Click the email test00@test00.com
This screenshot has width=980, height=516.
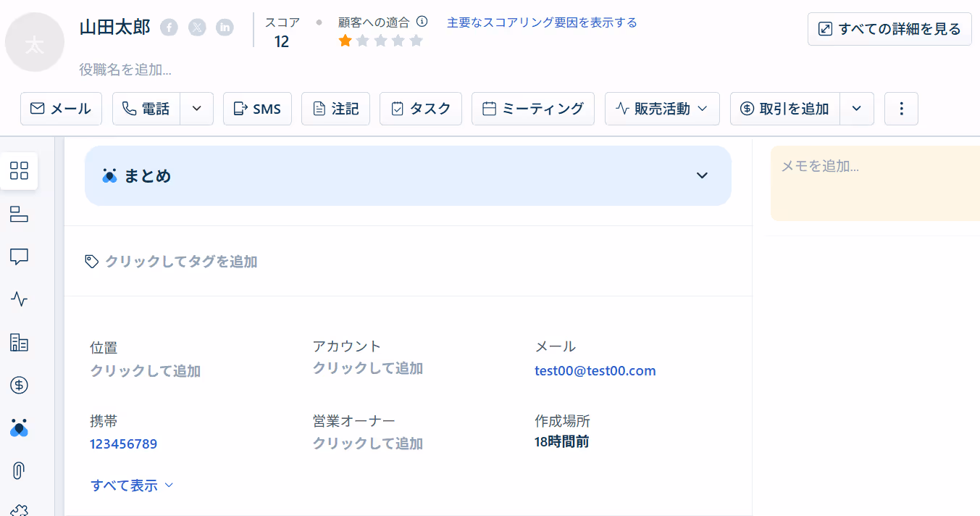pyautogui.click(x=595, y=371)
